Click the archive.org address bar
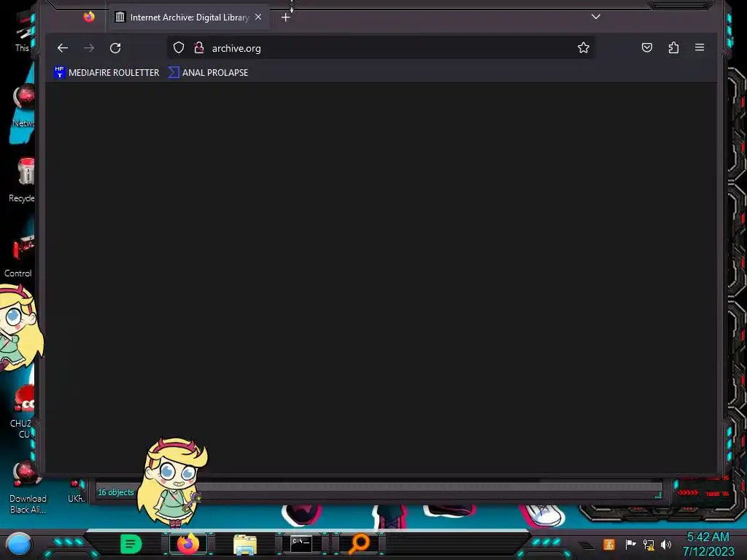Viewport: 747px width, 560px height. click(379, 48)
